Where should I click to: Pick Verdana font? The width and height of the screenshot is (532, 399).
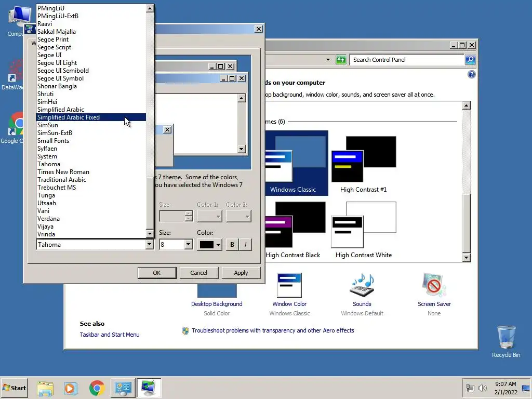tap(91, 219)
